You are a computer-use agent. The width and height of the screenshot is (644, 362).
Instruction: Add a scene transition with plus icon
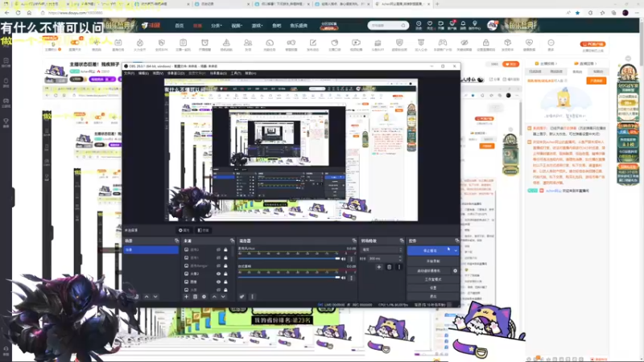click(378, 267)
